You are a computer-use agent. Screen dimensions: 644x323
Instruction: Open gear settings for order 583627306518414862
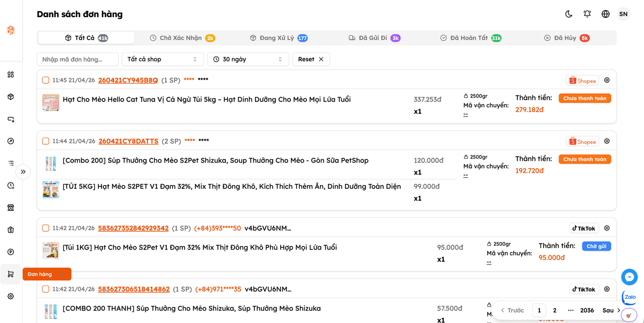click(x=607, y=289)
